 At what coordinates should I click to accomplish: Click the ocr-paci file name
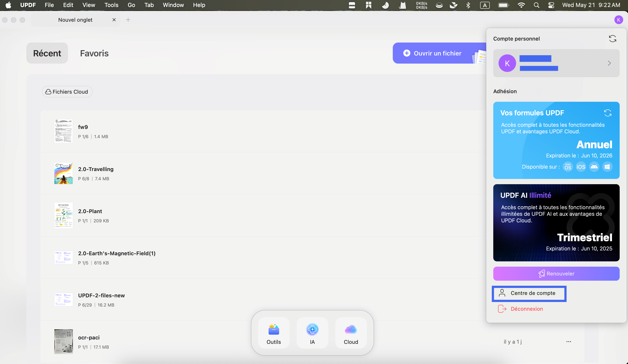click(89, 337)
